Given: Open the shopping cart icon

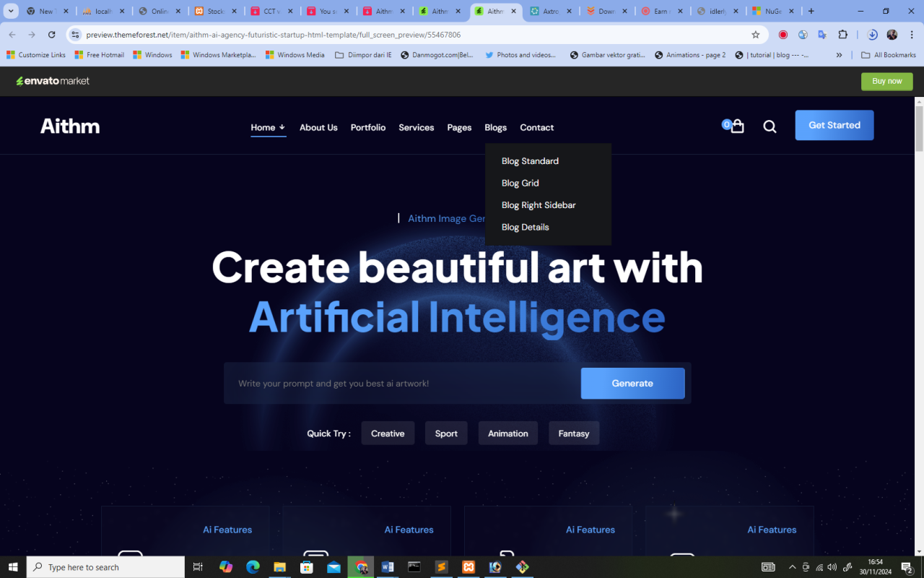Looking at the screenshot, I should click(736, 126).
